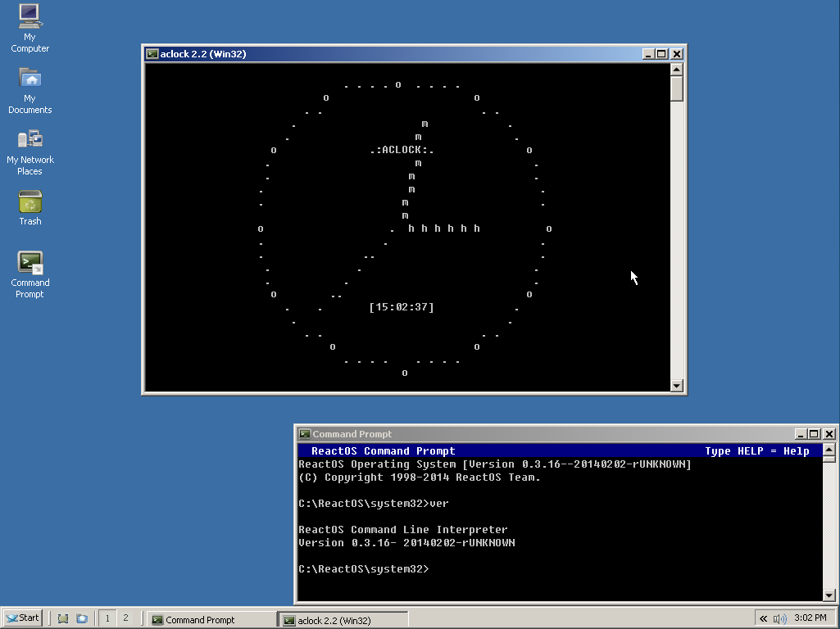
Task: Click the last C:\ReactOS\system32> prompt line
Action: pos(364,569)
